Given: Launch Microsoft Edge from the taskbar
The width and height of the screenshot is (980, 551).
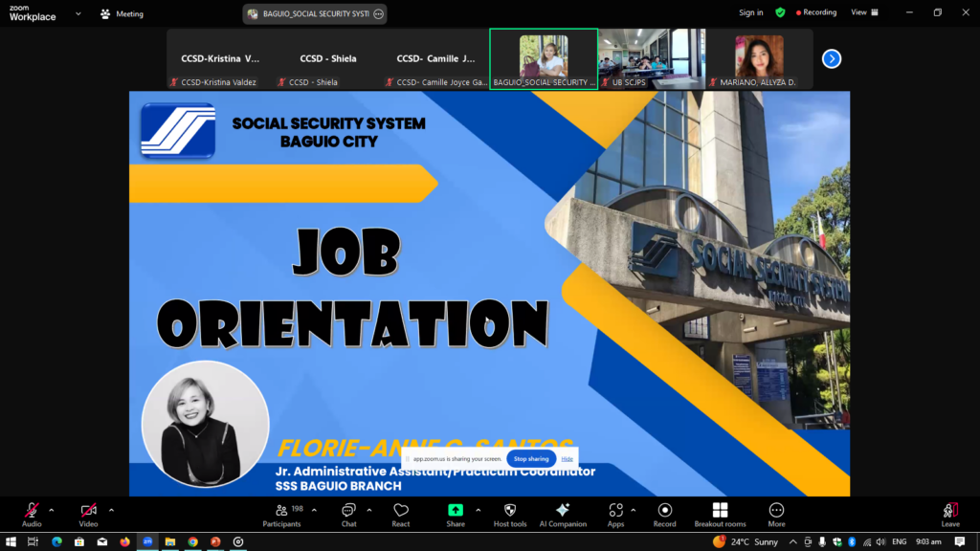Looking at the screenshot, I should pos(56,541).
